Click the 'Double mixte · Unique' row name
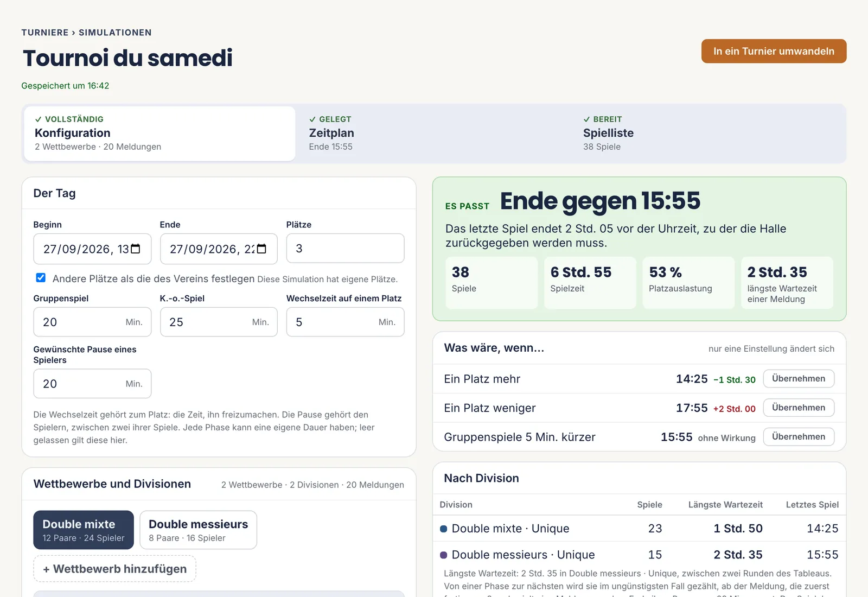The height and width of the screenshot is (597, 868). click(x=510, y=529)
